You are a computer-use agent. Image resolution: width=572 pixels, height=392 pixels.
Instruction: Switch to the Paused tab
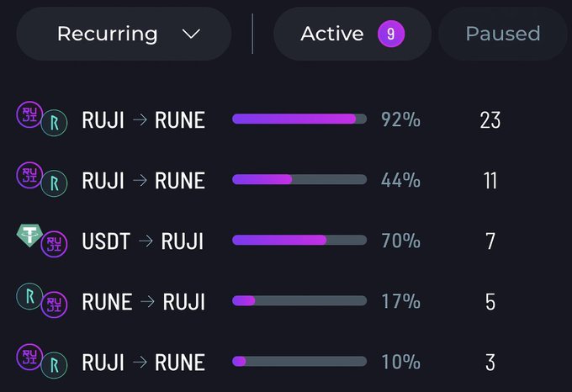pyautogui.click(x=502, y=34)
